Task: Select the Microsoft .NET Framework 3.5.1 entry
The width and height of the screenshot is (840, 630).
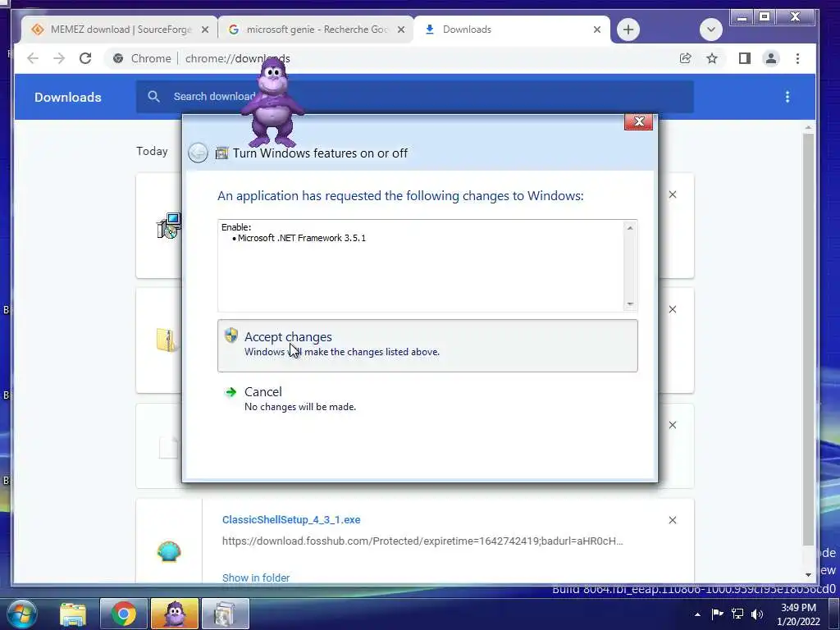Action: click(x=302, y=238)
